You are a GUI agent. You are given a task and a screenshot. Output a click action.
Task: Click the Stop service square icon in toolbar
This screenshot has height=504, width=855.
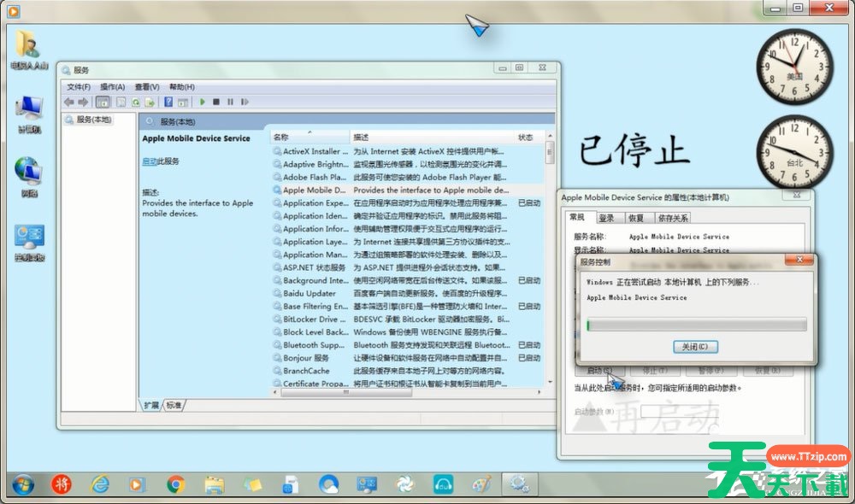[217, 102]
